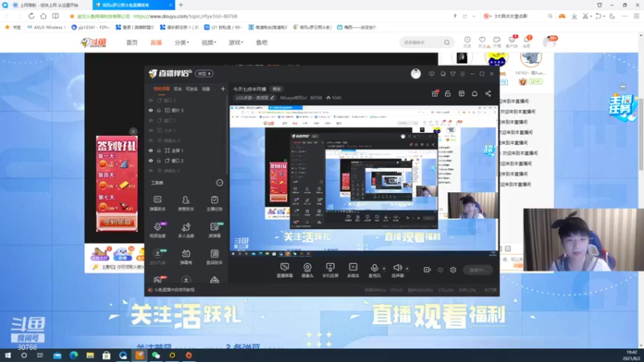The image size is (644, 362).
Task: Click the 修改 title edit button
Action: tap(277, 89)
